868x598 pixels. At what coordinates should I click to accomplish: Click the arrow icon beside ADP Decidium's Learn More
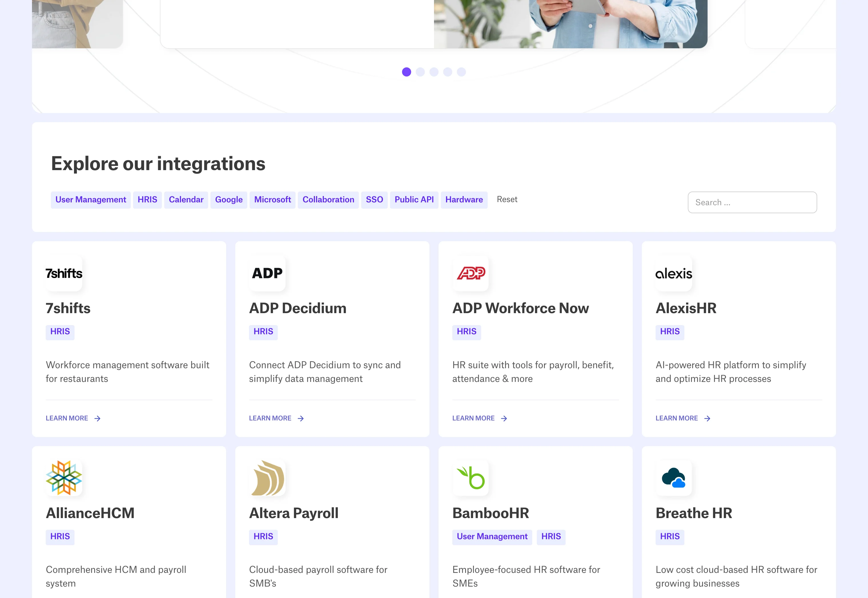(301, 418)
